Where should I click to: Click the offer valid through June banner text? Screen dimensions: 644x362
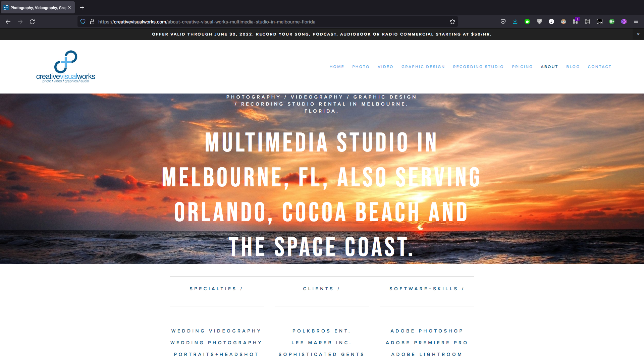pos(322,34)
